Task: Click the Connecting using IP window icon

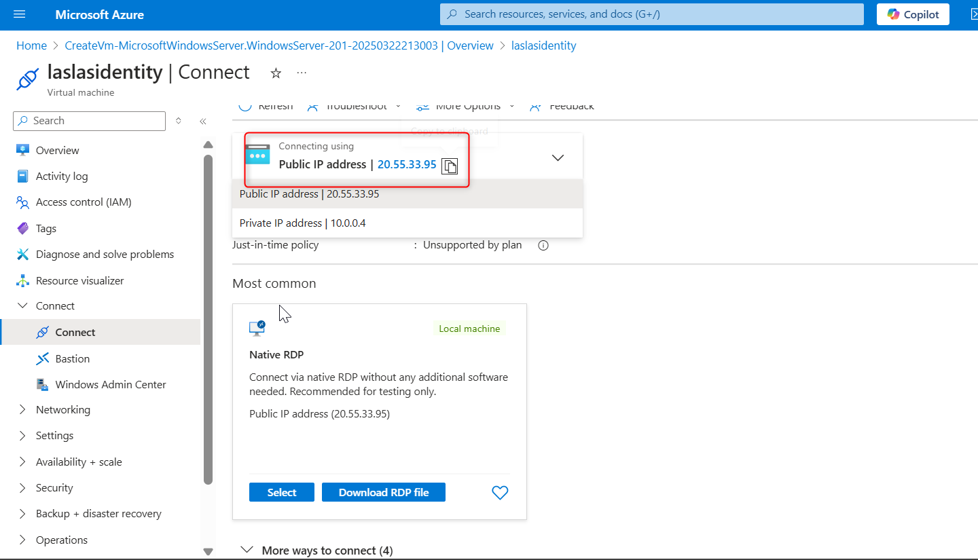Action: coord(257,154)
